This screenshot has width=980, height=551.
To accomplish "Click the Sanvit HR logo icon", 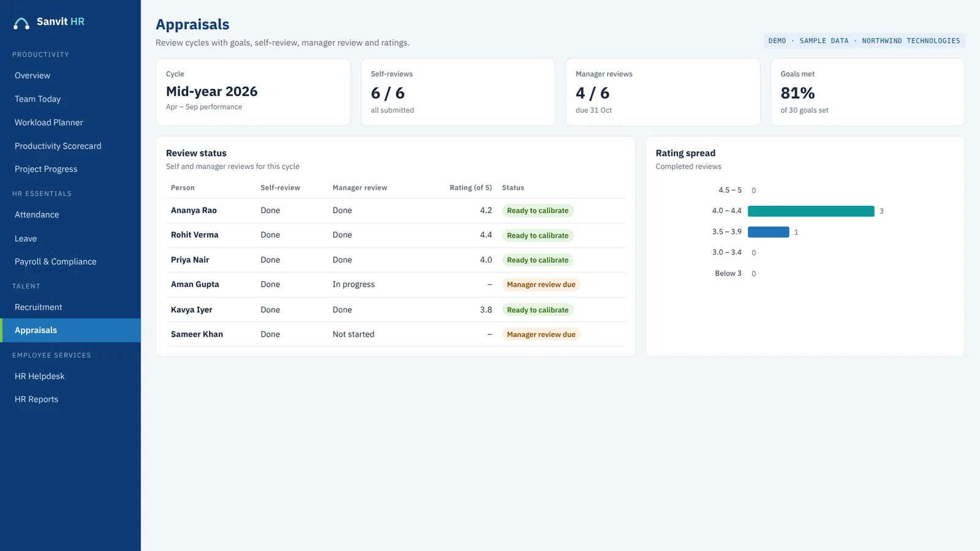I will tap(21, 23).
